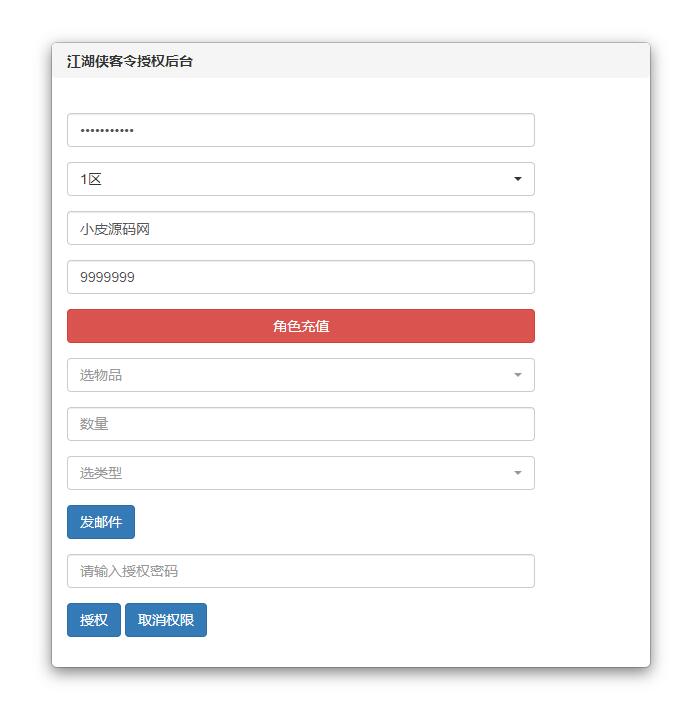Image resolution: width=699 pixels, height=725 pixels.
Task: Click the 1区 text in the zone selector
Action: 91,179
